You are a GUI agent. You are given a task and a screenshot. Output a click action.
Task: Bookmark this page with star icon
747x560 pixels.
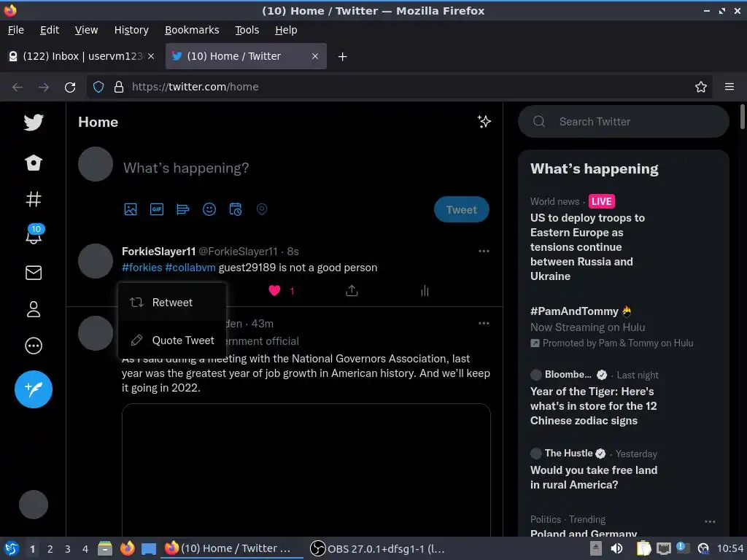click(x=700, y=87)
